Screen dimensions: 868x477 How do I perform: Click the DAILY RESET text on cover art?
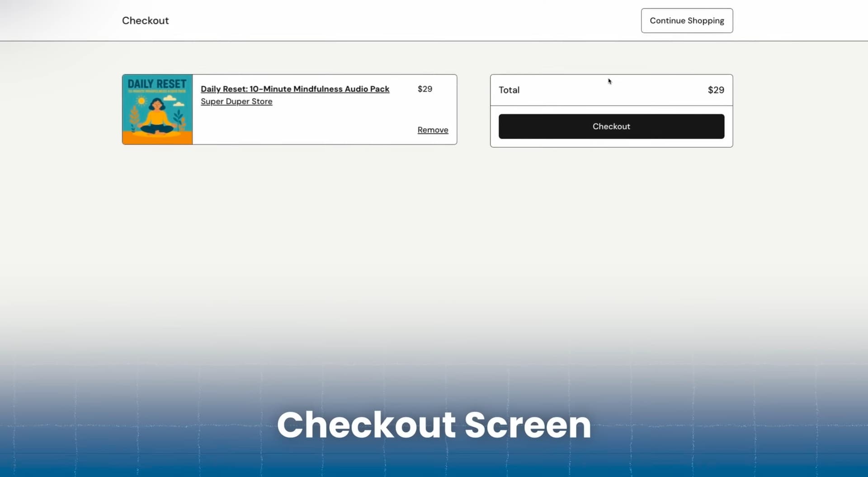[157, 84]
